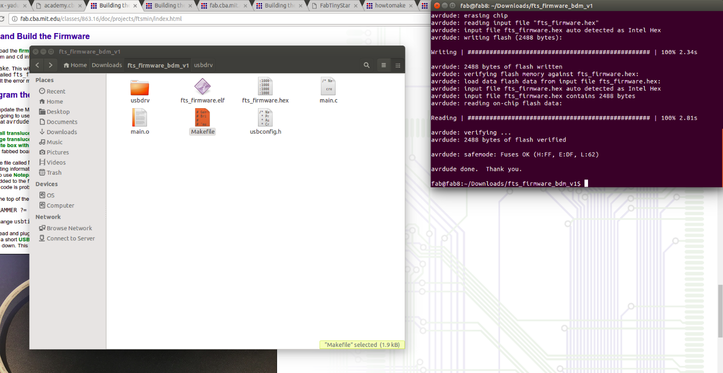Click the file manager title bar
The height and width of the screenshot is (373, 723).
217,52
